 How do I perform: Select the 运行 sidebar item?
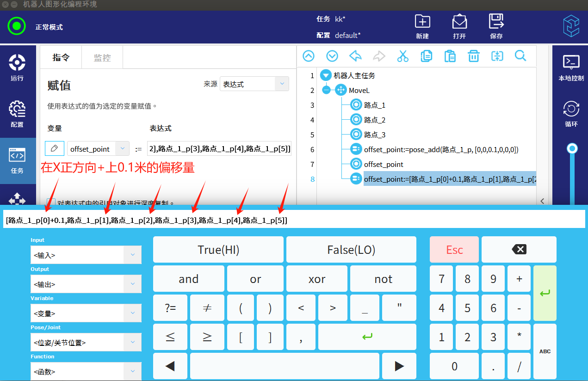pos(17,68)
